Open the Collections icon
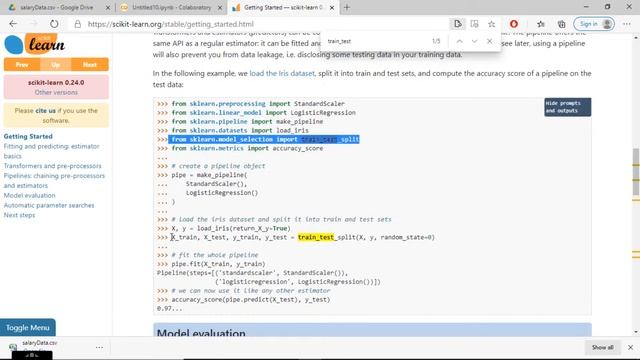640x360 pixels. [562, 24]
